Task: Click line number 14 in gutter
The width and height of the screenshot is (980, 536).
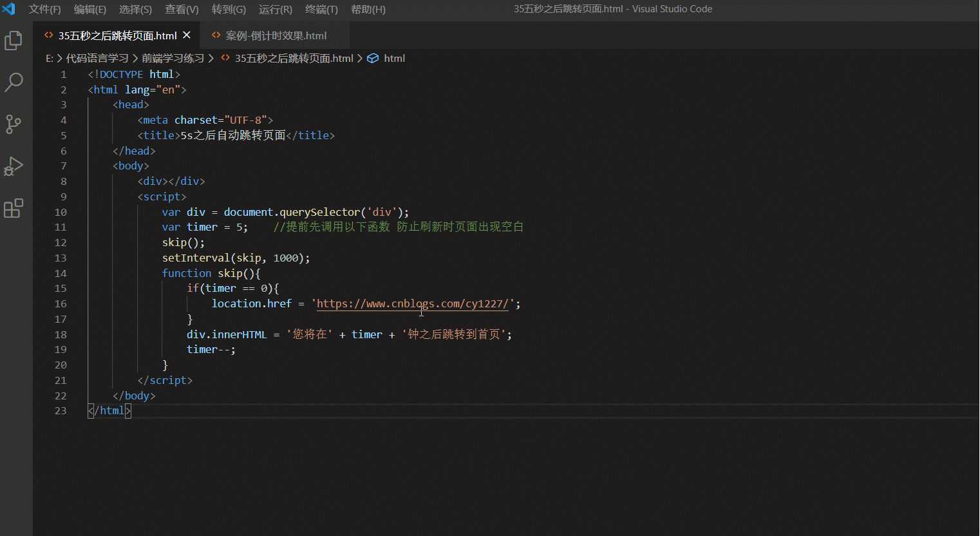Action: (61, 273)
